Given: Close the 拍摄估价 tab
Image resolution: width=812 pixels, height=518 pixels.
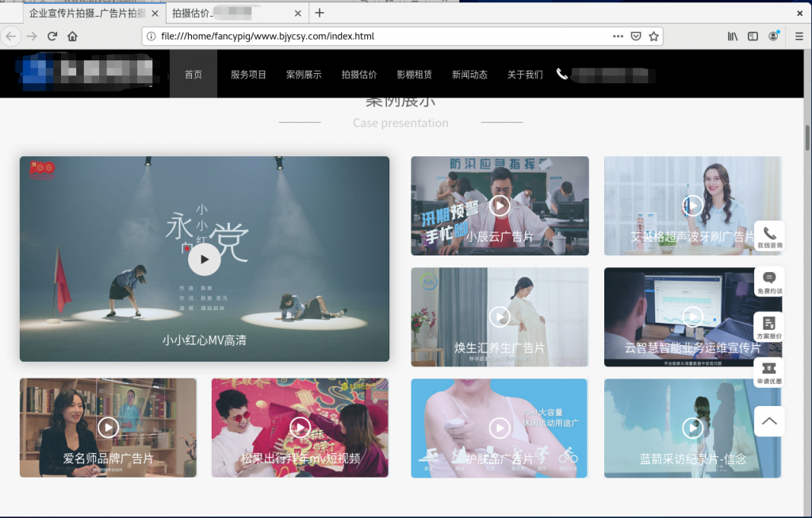Looking at the screenshot, I should tap(298, 13).
